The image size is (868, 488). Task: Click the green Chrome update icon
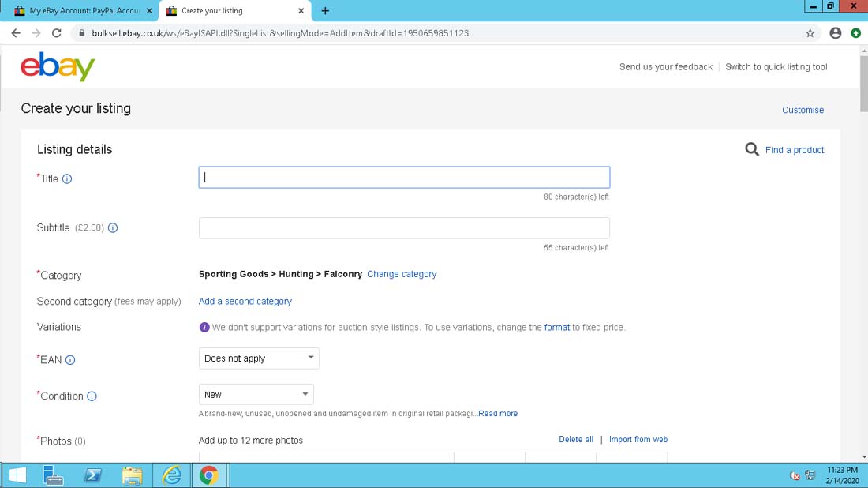pyautogui.click(x=856, y=33)
